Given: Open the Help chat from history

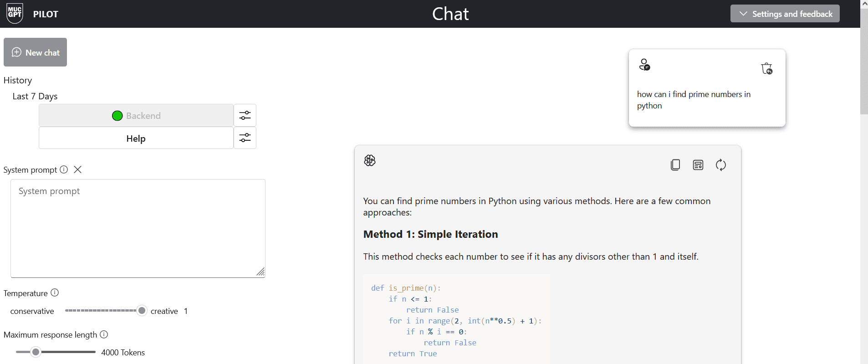Looking at the screenshot, I should coord(136,138).
